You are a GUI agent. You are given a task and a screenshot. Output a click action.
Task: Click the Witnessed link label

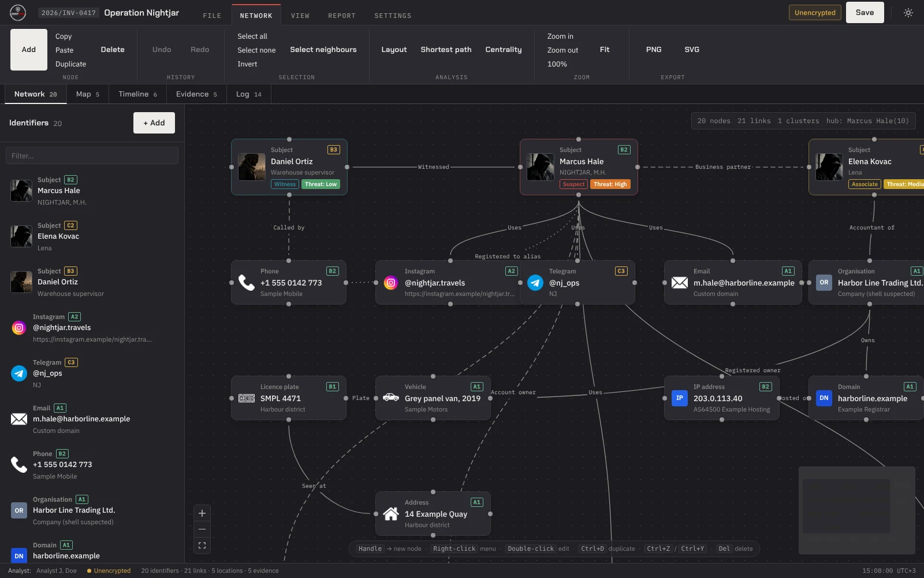click(x=434, y=167)
